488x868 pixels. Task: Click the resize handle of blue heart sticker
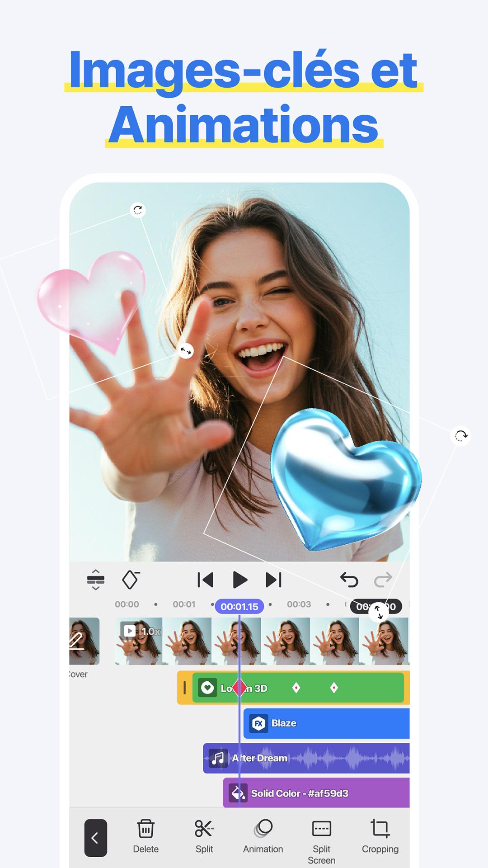(x=379, y=613)
